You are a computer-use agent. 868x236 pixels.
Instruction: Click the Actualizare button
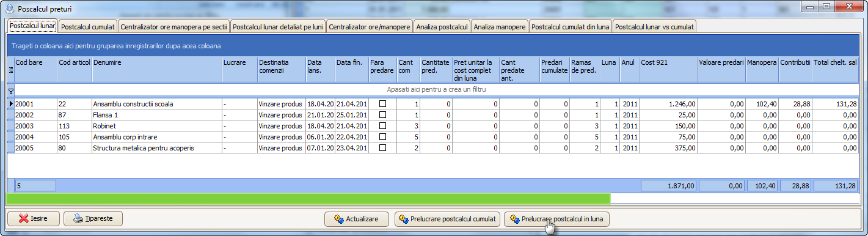(357, 219)
